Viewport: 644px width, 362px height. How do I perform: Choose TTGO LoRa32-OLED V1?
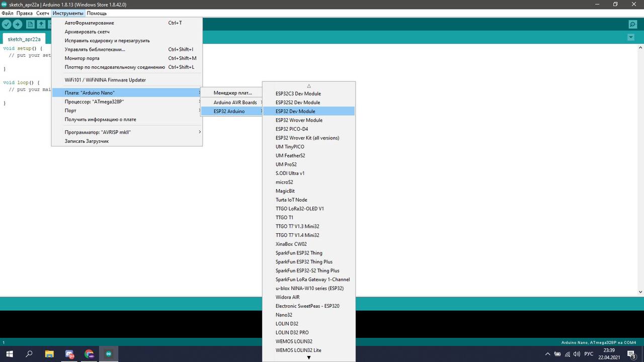[x=309, y=209]
